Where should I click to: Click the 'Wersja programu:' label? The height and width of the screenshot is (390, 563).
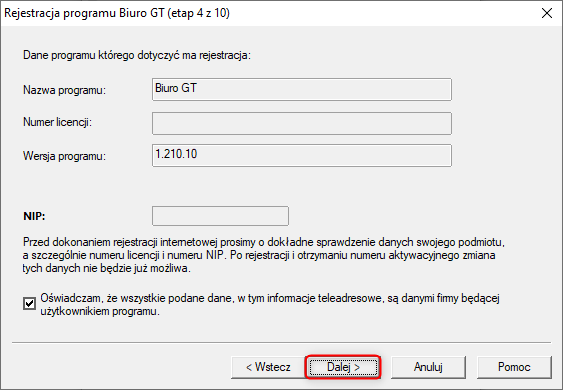click(64, 156)
